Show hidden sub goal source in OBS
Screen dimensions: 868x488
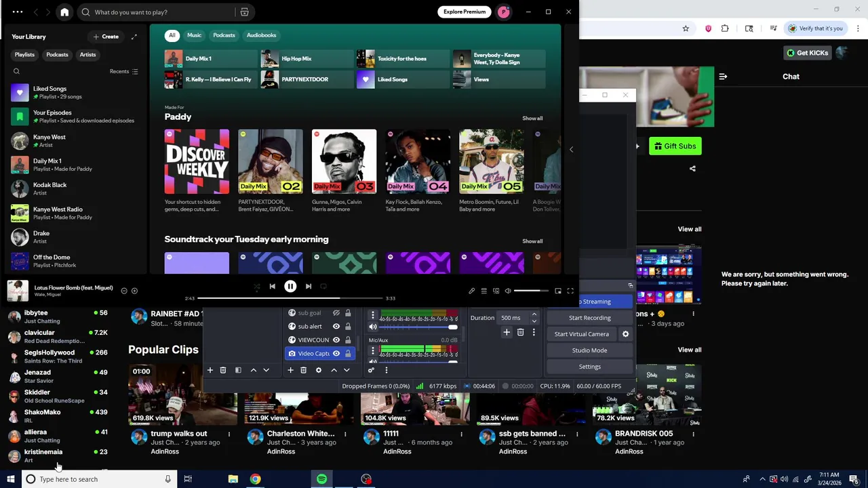(336, 312)
